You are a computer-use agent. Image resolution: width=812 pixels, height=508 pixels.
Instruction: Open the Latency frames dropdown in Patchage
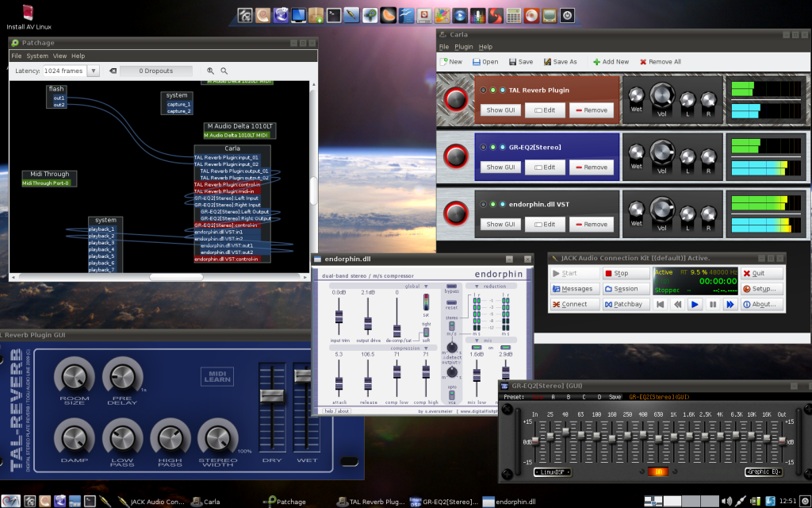coord(94,71)
